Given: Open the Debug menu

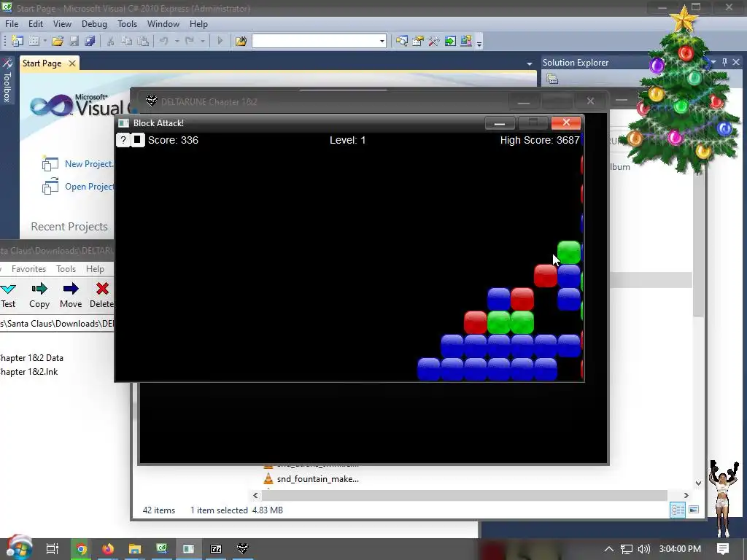Looking at the screenshot, I should [x=94, y=24].
